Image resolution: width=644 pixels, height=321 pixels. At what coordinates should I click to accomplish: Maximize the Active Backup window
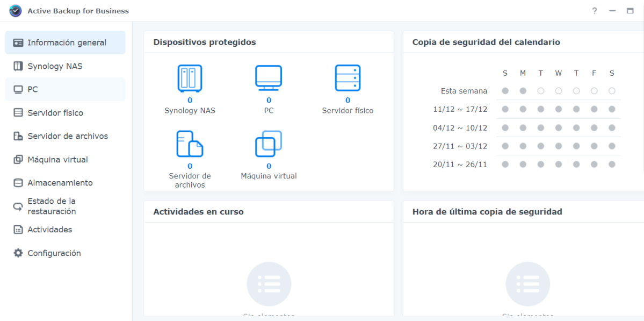tap(630, 11)
